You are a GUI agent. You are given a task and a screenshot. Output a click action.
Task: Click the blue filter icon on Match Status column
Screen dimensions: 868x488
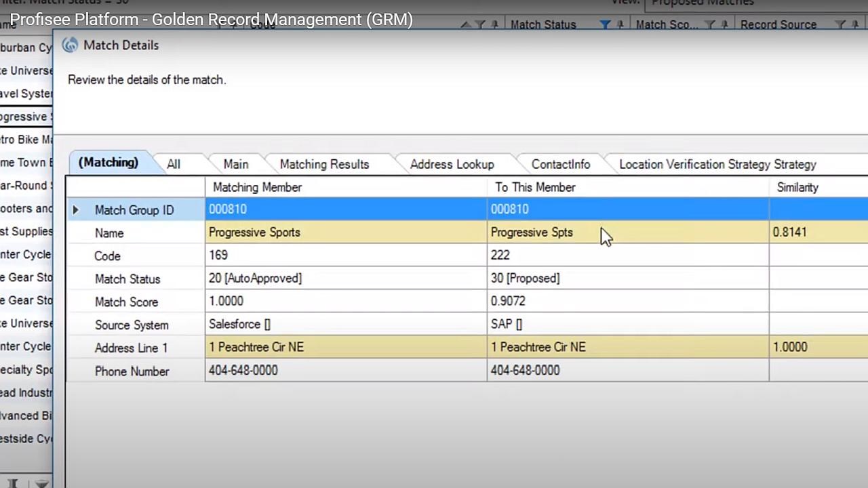click(605, 25)
